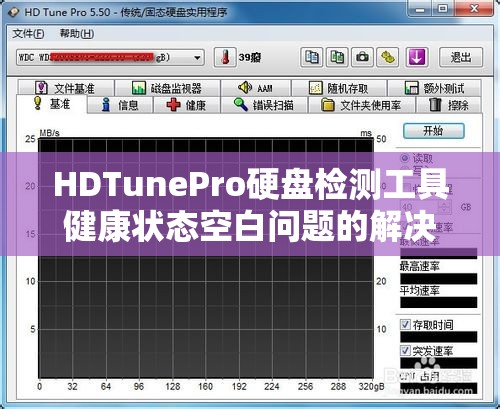Switch to the 文件夹使用率 tab
Image resolution: width=500 pixels, height=409 pixels.
(362, 105)
